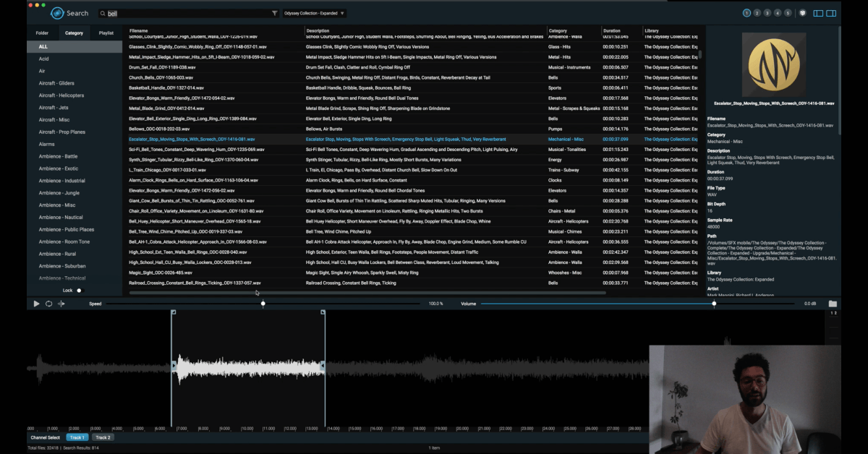Toggle the right info panel layout icon
Viewport: 868px width, 454px height.
pos(832,13)
